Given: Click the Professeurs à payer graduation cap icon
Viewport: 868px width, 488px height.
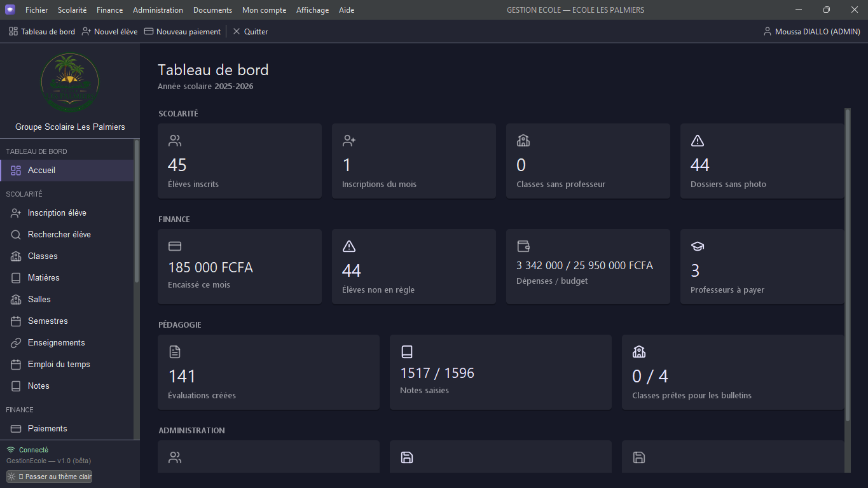Looking at the screenshot, I should coord(697,246).
